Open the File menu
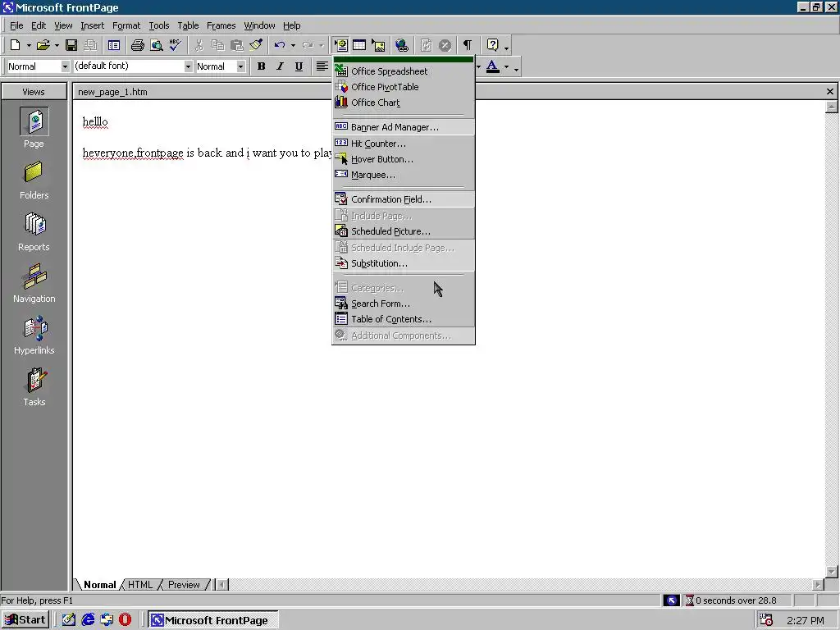Screen dimensions: 840x630 coord(16,25)
